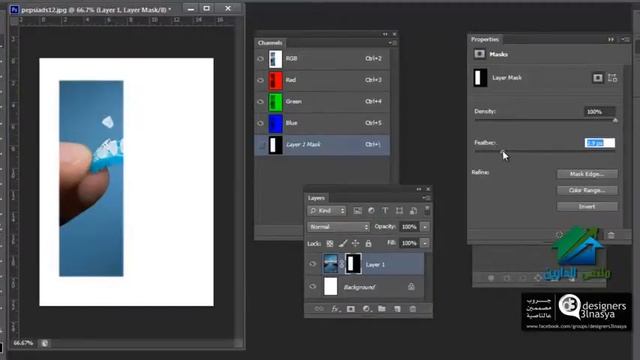Hide the Background layer eye icon
This screenshot has height=360, width=640.
[x=313, y=287]
